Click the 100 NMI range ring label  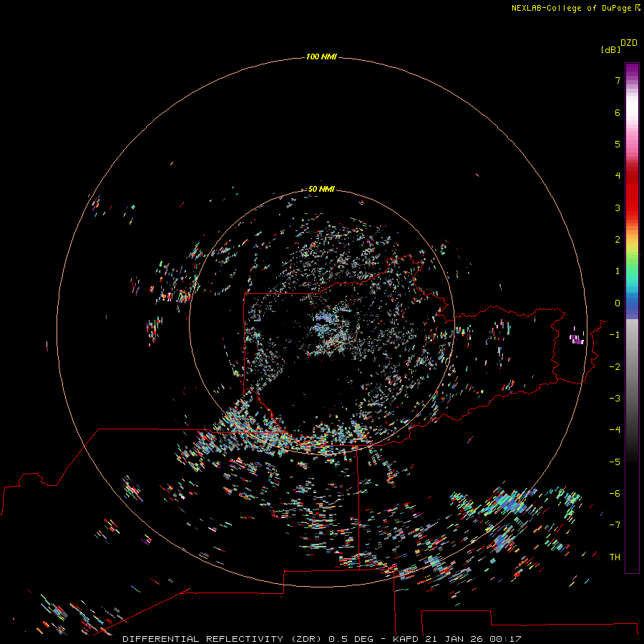321,57
